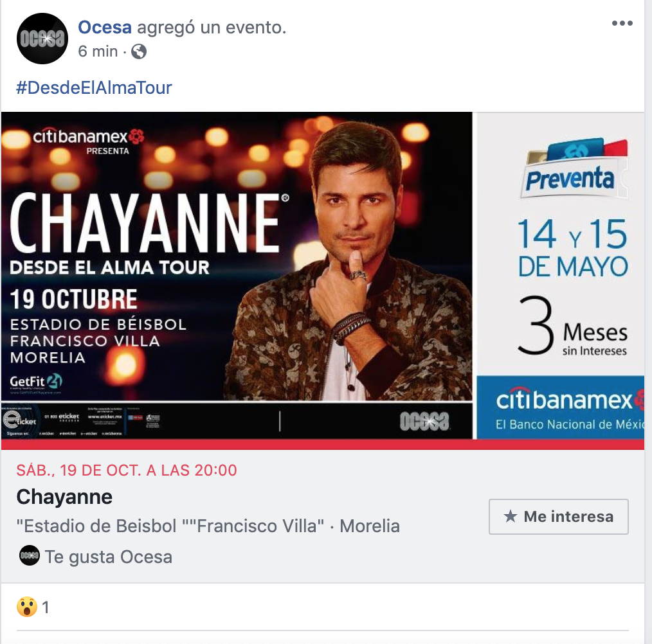The height and width of the screenshot is (644, 652).
Task: Open the post options three-dot menu
Action: point(622,23)
